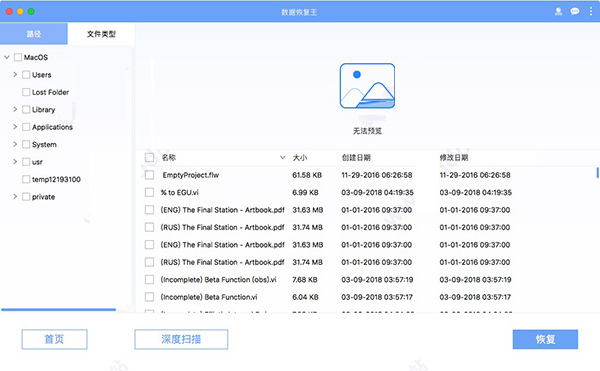The image size is (600, 371).
Task: Expand the Applications folder
Action: click(15, 127)
